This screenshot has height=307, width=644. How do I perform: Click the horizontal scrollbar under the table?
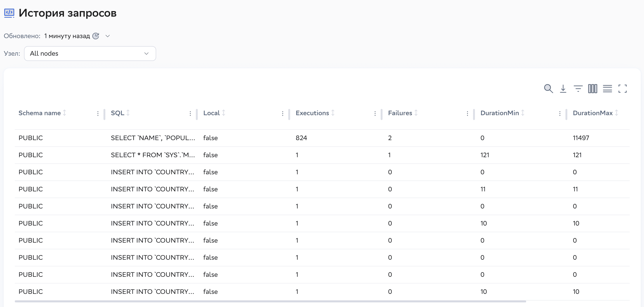pyautogui.click(x=270, y=301)
